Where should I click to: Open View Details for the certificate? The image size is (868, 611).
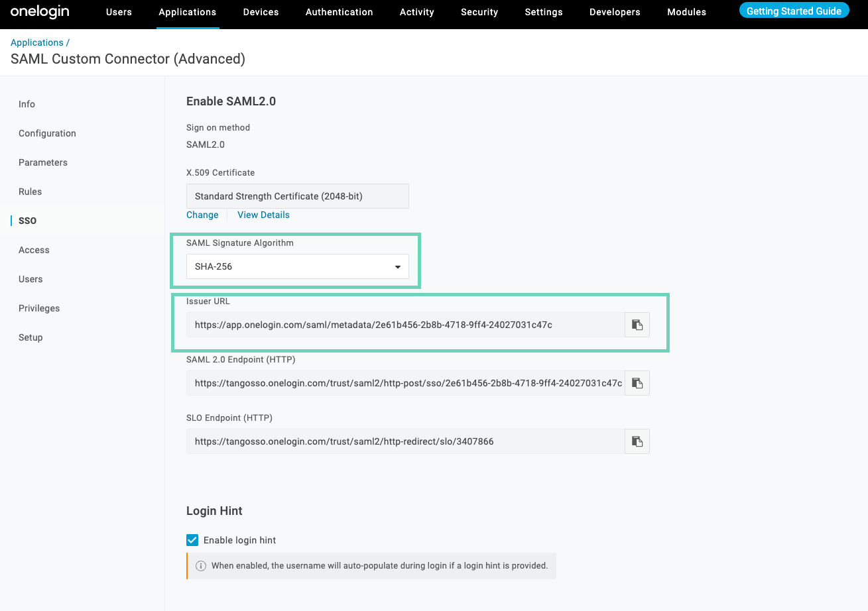coord(263,215)
